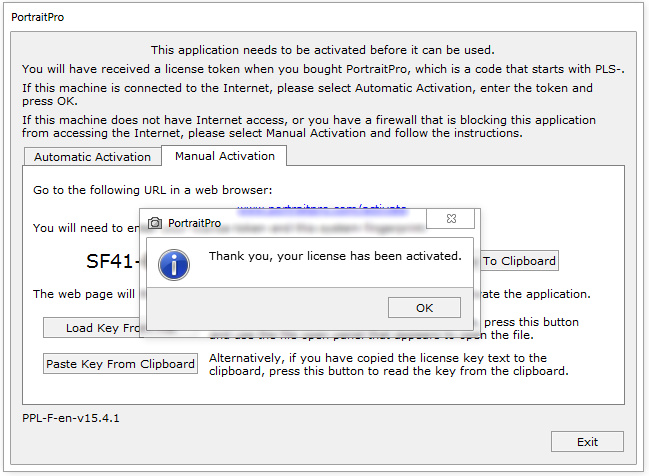The image size is (649, 476).
Task: Click OK to confirm license activation
Action: click(424, 308)
